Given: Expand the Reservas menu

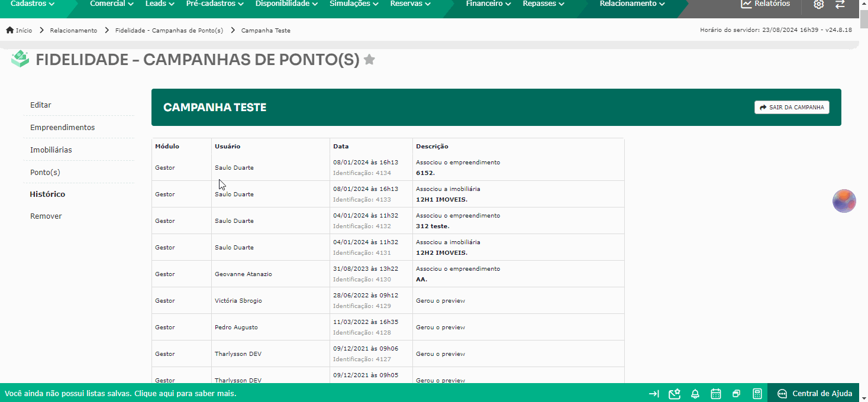Looking at the screenshot, I should coord(410,4).
